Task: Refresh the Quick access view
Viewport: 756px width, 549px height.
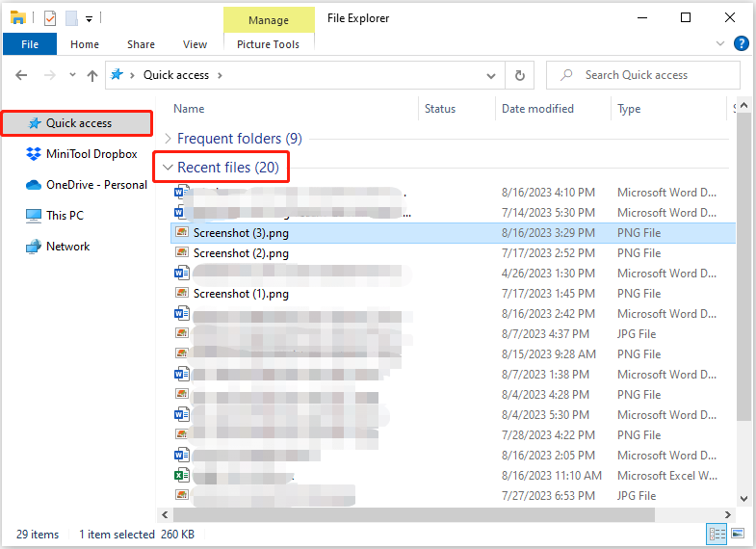Action: pos(520,76)
